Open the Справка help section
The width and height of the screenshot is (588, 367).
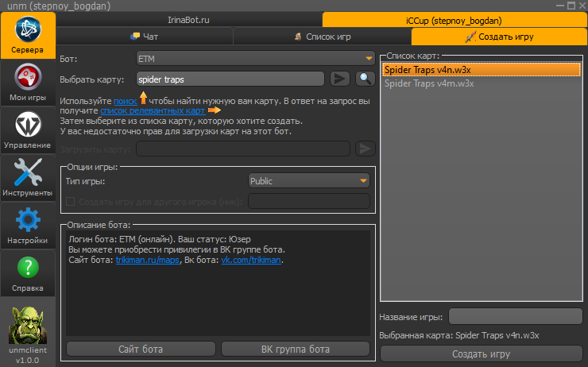(28, 273)
